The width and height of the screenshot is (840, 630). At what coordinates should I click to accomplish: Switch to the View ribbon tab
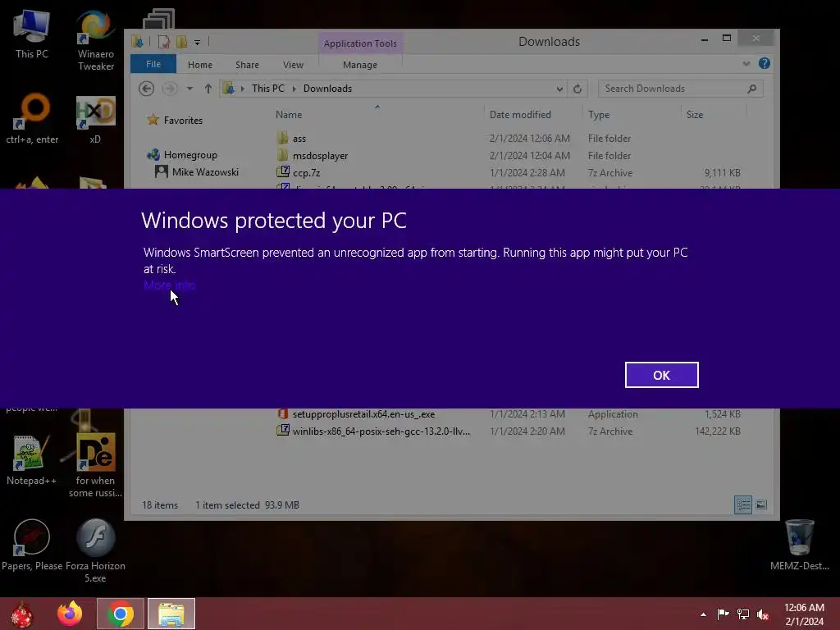(293, 65)
